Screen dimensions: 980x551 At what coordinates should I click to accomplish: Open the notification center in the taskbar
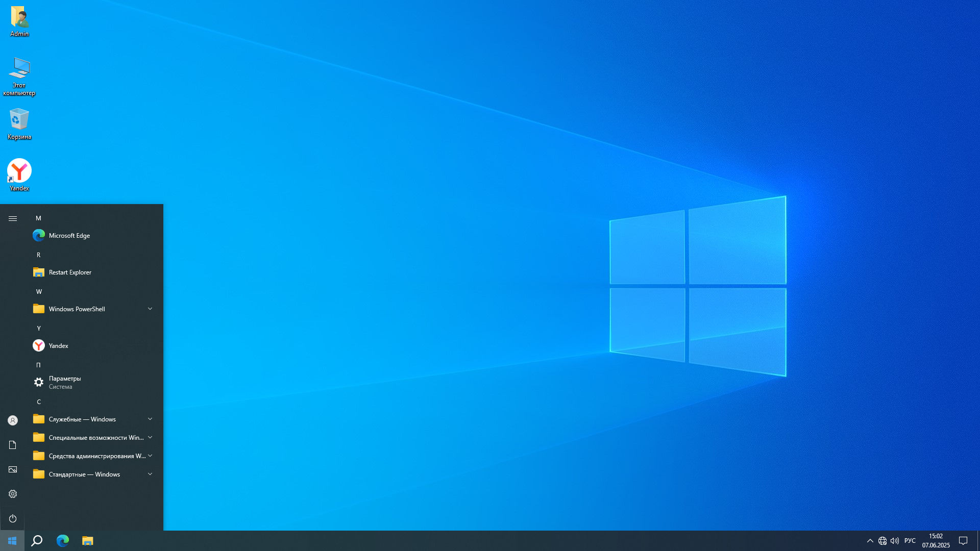pyautogui.click(x=963, y=541)
